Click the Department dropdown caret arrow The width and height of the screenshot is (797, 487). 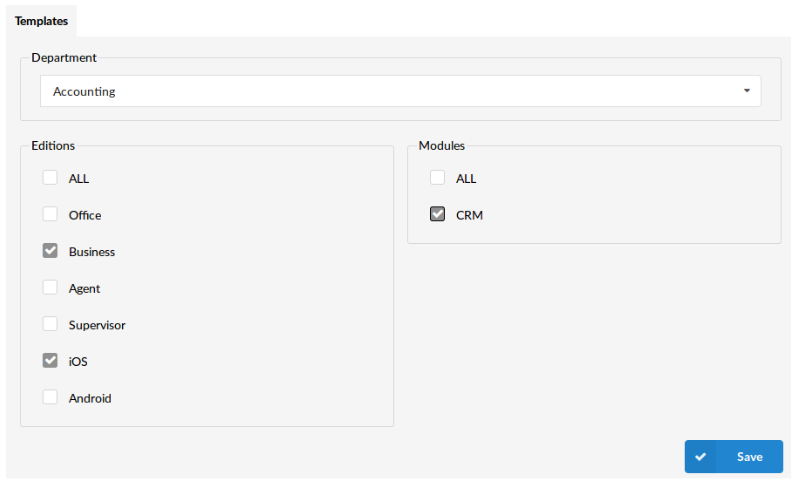[x=747, y=90]
